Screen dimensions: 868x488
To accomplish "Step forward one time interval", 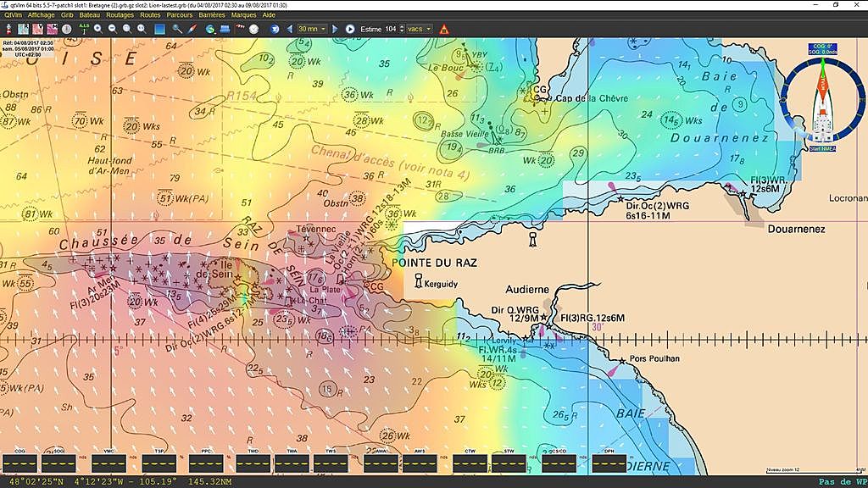I will point(335,29).
